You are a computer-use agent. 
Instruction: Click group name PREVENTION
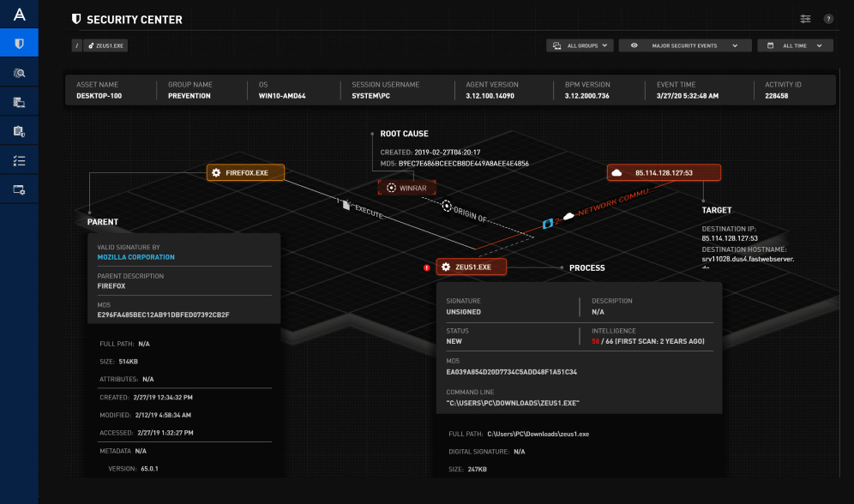pos(189,96)
